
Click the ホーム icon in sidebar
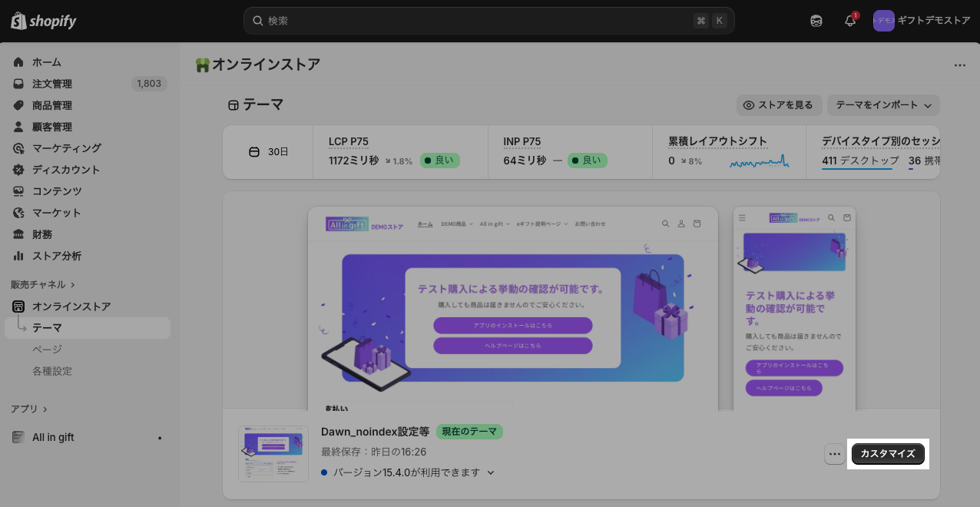(18, 62)
